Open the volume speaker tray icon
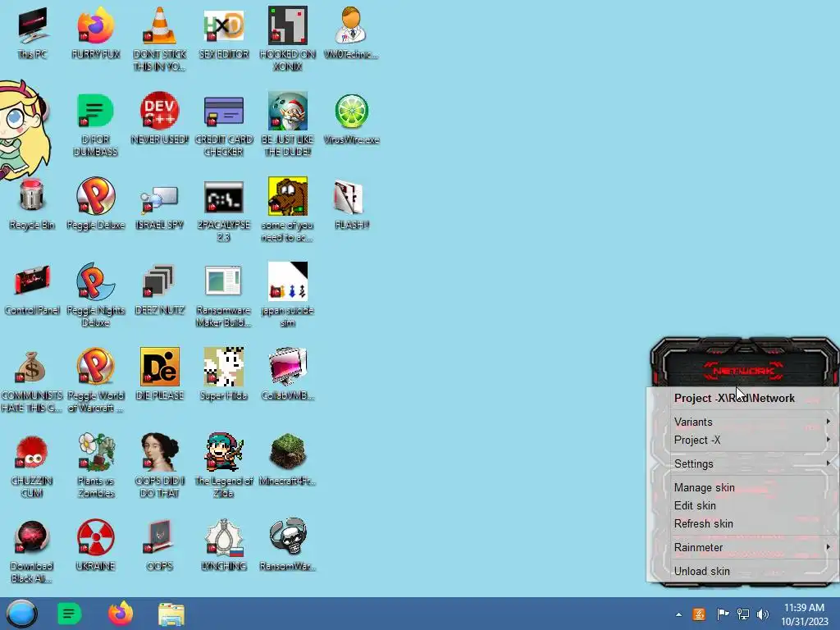840x630 pixels. click(x=764, y=614)
